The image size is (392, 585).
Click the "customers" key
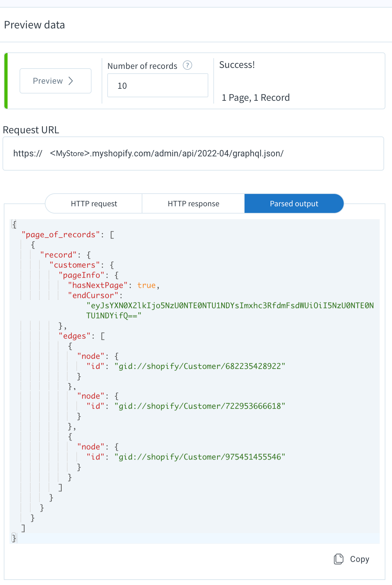point(74,265)
